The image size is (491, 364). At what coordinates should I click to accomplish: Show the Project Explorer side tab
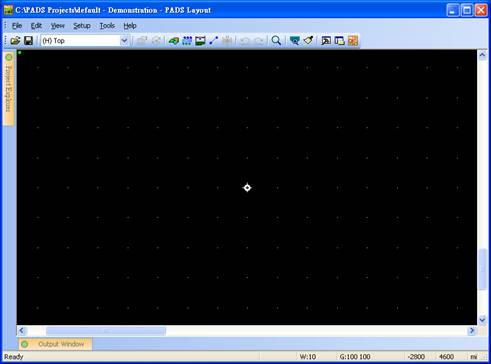coord(9,88)
